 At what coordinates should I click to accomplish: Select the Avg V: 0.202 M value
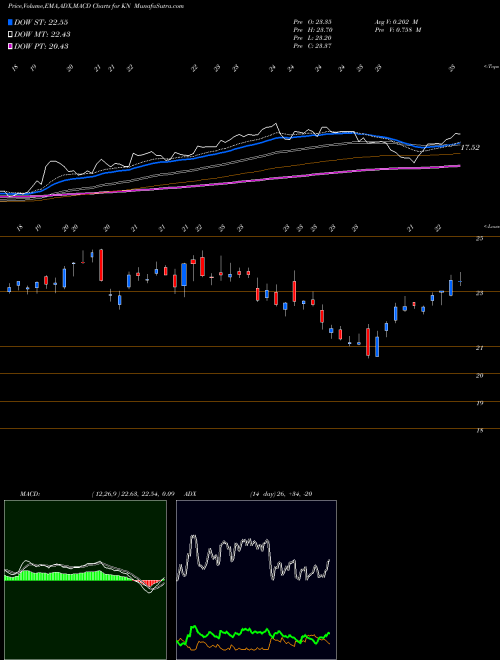(396, 22)
